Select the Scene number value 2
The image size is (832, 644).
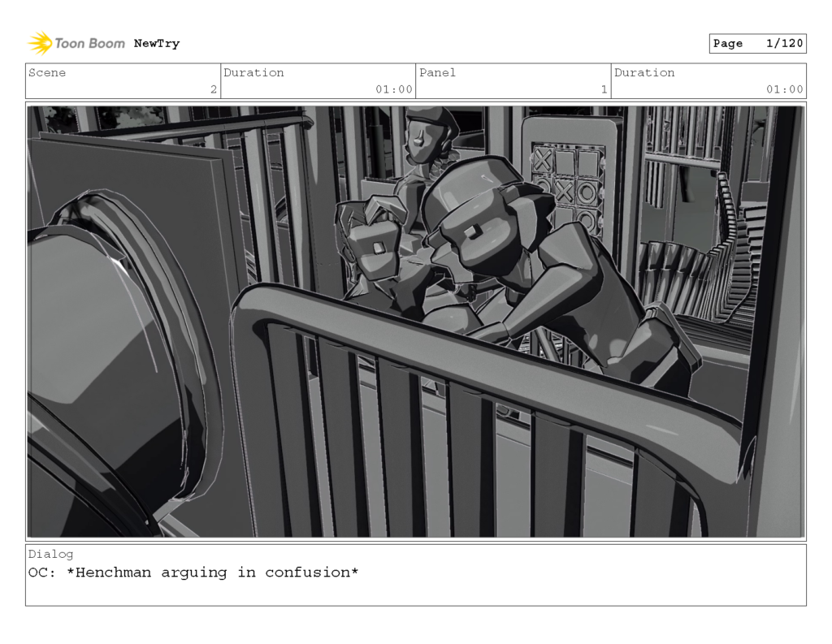pyautogui.click(x=213, y=90)
